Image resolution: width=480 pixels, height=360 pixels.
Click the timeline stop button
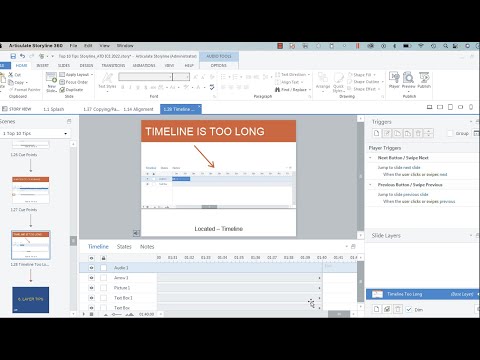pos(92,314)
